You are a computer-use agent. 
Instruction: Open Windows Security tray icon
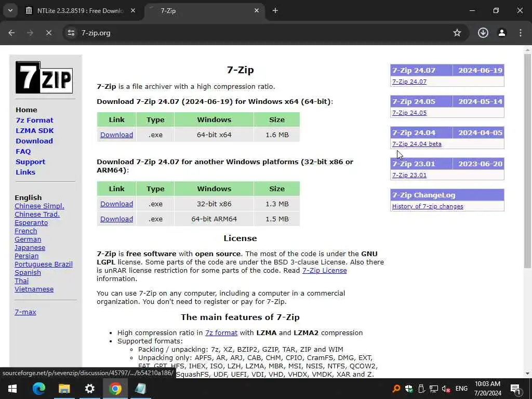coord(408,389)
